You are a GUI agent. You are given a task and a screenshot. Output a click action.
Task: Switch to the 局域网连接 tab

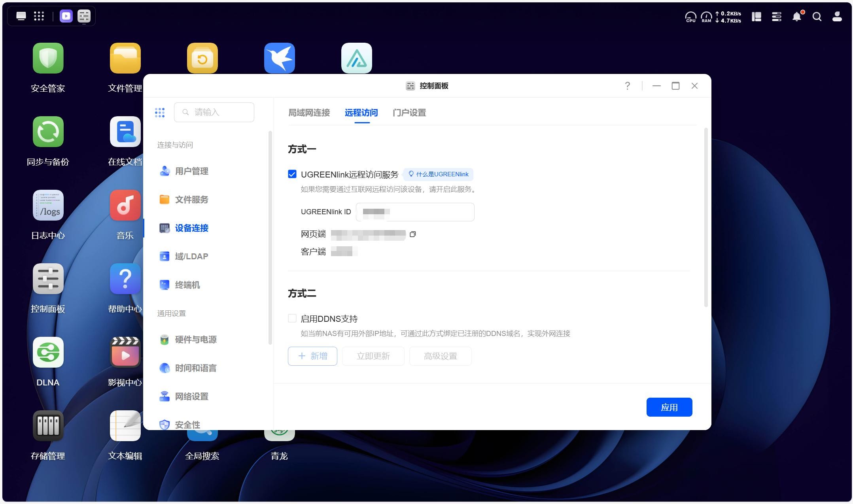coord(309,113)
